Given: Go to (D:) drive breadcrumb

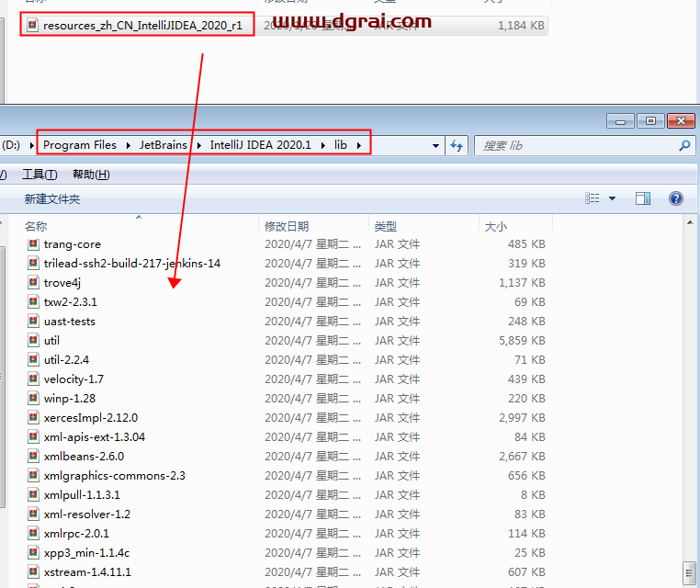Looking at the screenshot, I should point(11,145).
